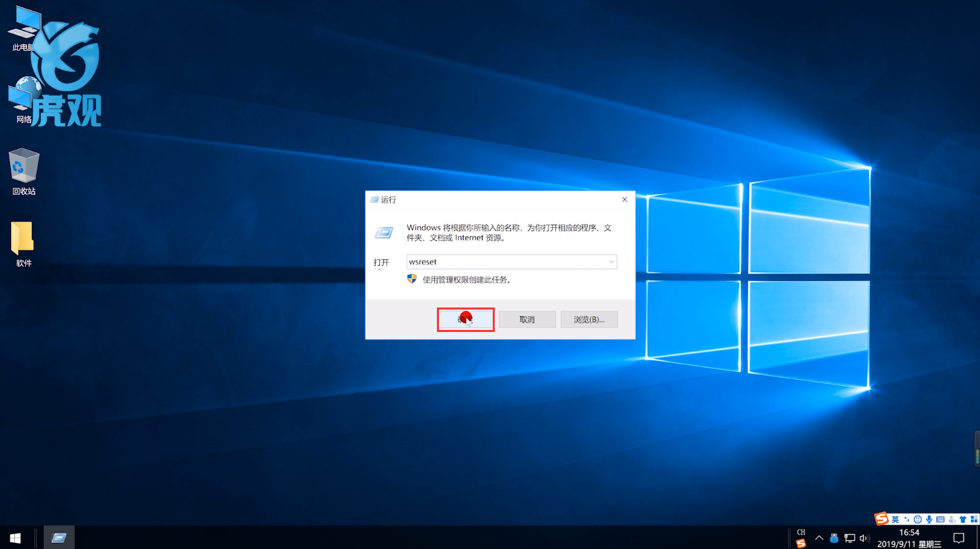
Task: Toggle the 英 language mode on IME bar
Action: (895, 520)
